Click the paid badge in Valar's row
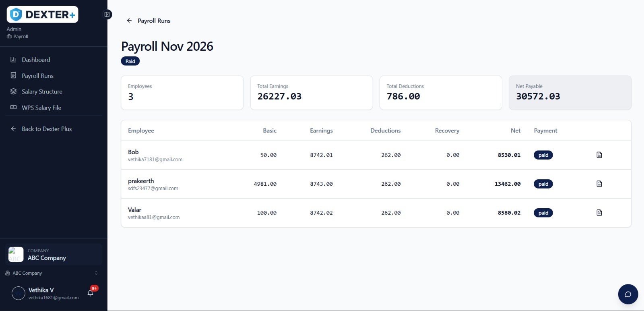This screenshot has height=311, width=644. click(x=543, y=213)
